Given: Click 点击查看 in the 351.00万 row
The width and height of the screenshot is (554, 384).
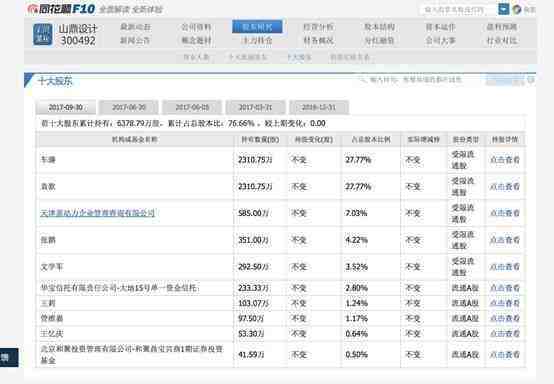Looking at the screenshot, I should click(505, 240).
